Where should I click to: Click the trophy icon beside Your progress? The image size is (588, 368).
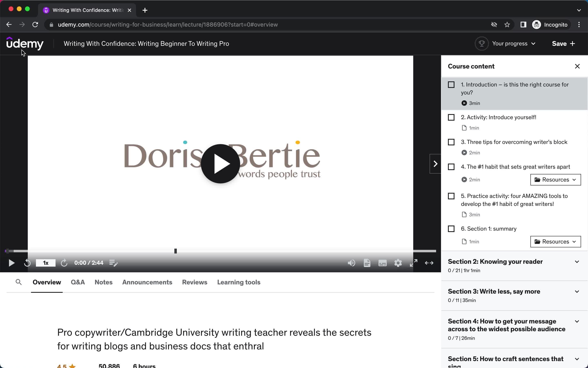[x=482, y=44]
